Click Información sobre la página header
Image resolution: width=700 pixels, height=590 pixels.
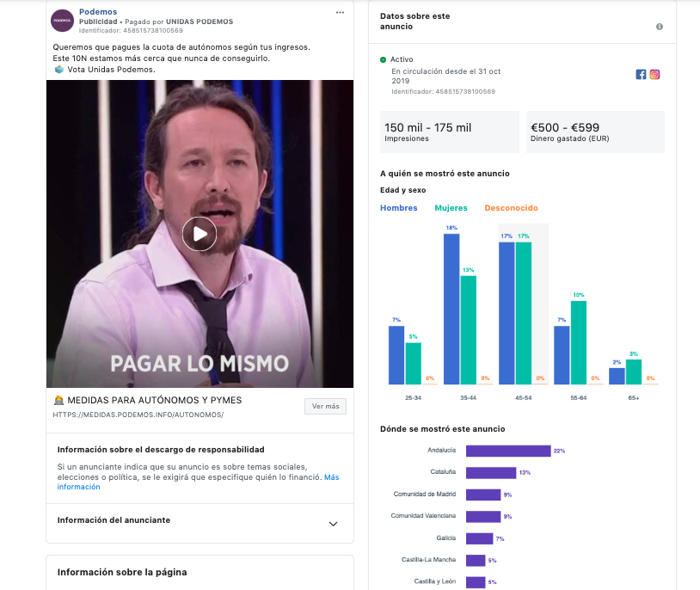[x=122, y=572]
